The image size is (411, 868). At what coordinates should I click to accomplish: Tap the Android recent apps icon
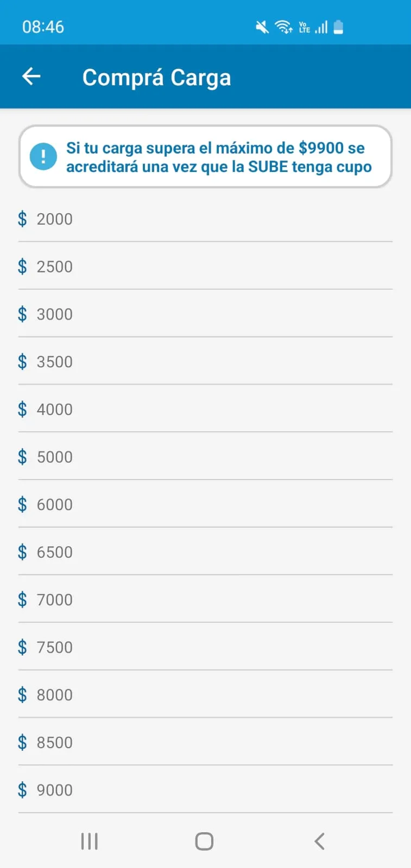tap(90, 841)
